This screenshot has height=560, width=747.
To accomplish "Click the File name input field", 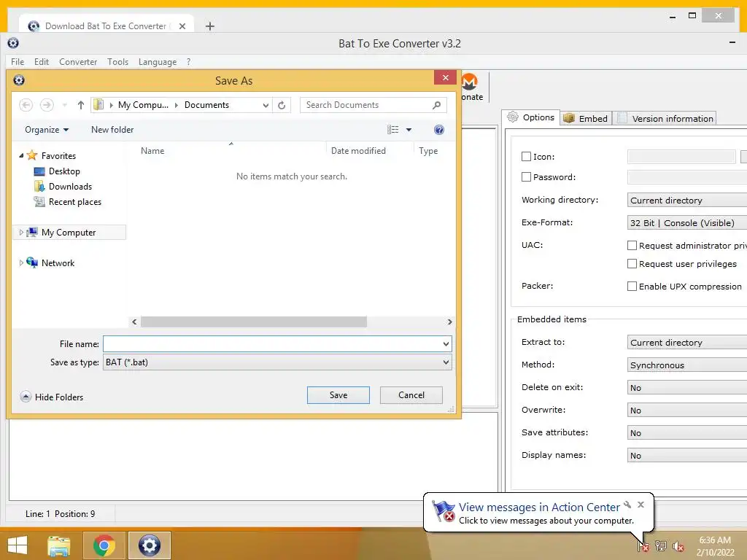I will coord(273,344).
